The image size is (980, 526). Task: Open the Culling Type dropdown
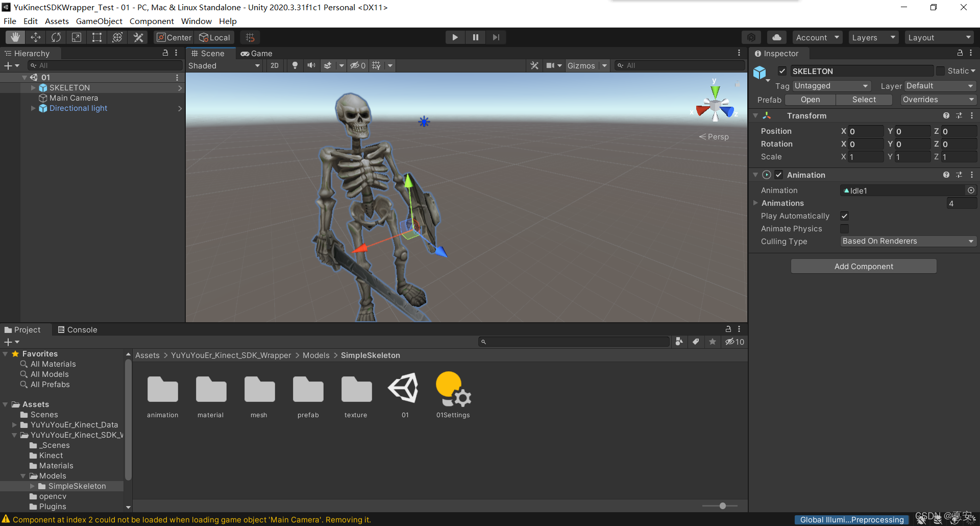908,241
